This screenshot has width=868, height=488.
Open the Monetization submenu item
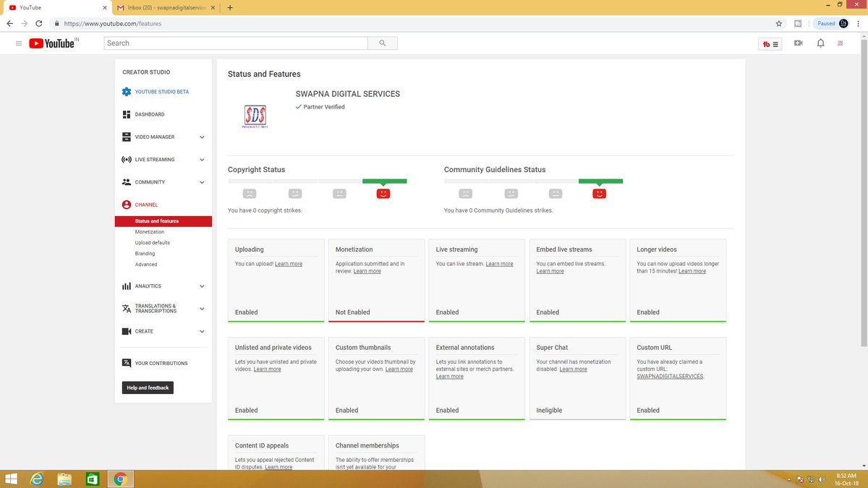point(150,232)
